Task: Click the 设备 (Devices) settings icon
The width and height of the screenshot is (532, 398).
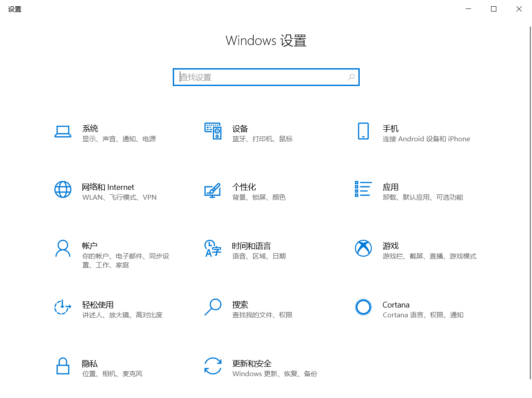Action: pyautogui.click(x=213, y=131)
